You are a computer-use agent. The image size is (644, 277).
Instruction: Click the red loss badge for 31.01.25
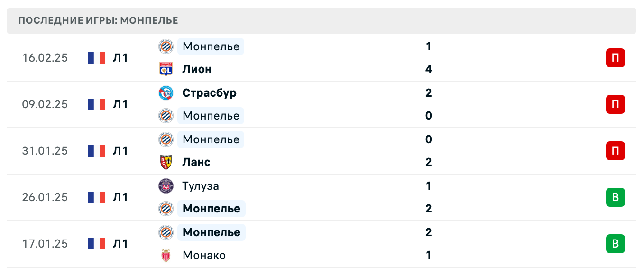(x=615, y=151)
